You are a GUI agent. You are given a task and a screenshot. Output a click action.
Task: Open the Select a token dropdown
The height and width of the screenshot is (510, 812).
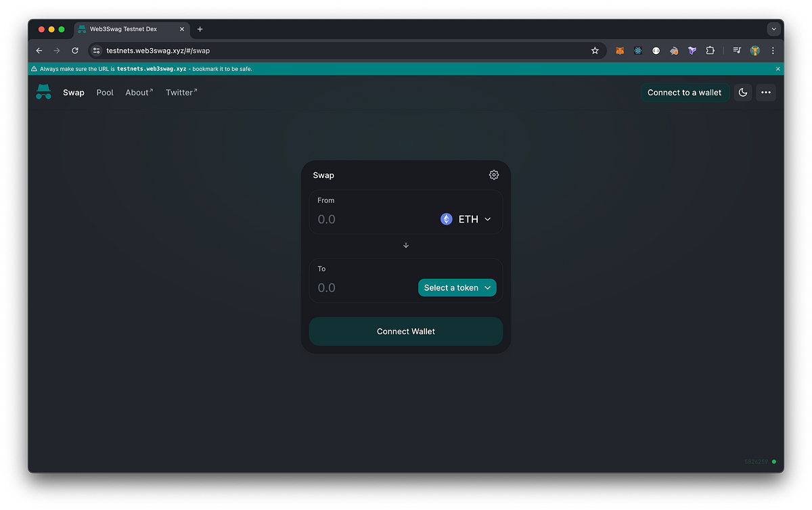click(457, 287)
